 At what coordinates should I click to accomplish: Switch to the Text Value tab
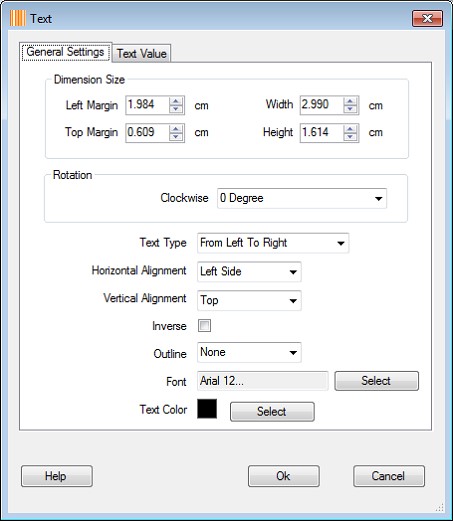click(142, 53)
